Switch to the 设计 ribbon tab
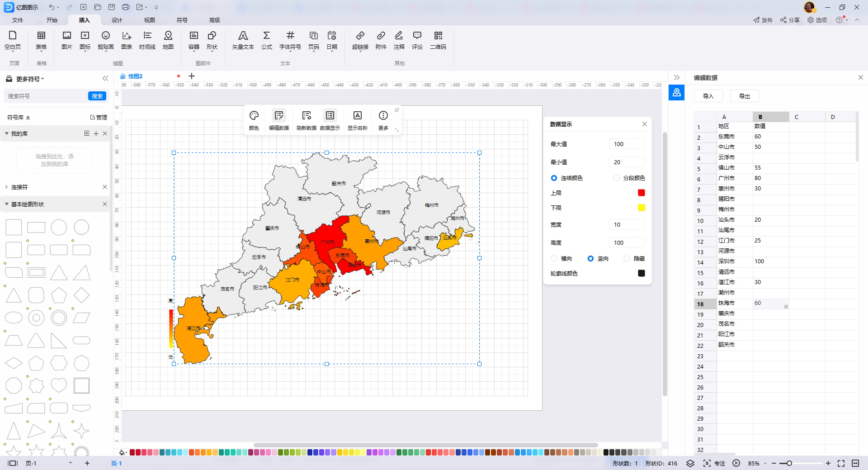 117,20
